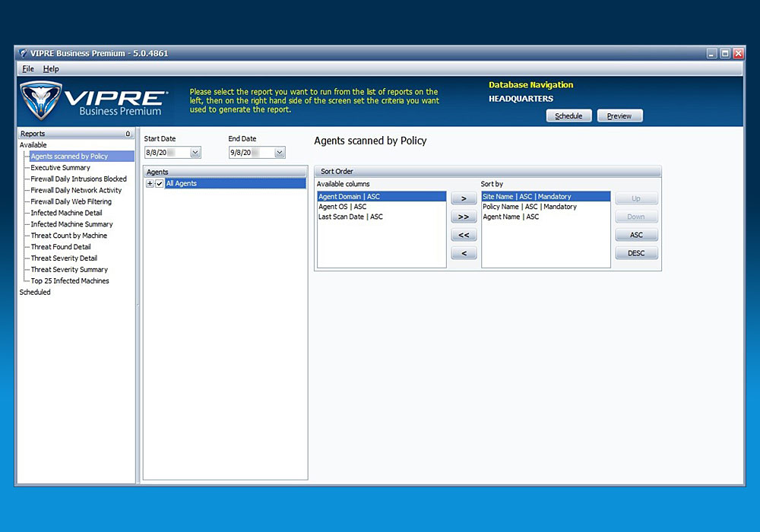Select Site Name | ASC | Mandatory entry
Image resolution: width=760 pixels, height=532 pixels.
coord(546,196)
